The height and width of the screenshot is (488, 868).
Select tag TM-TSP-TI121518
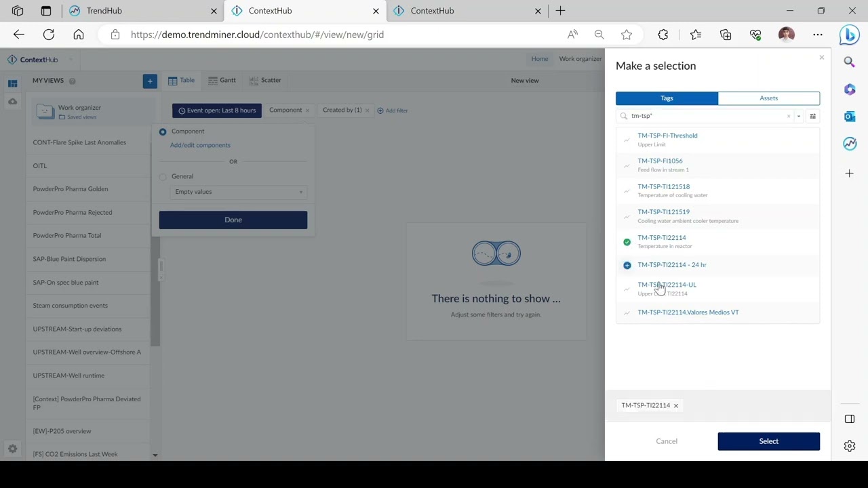663,186
